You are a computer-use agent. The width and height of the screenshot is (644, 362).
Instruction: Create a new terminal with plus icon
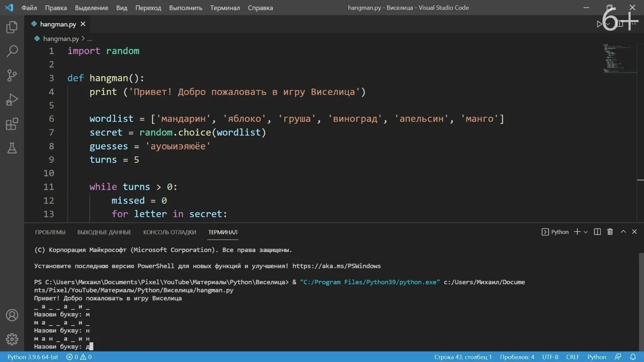[577, 232]
